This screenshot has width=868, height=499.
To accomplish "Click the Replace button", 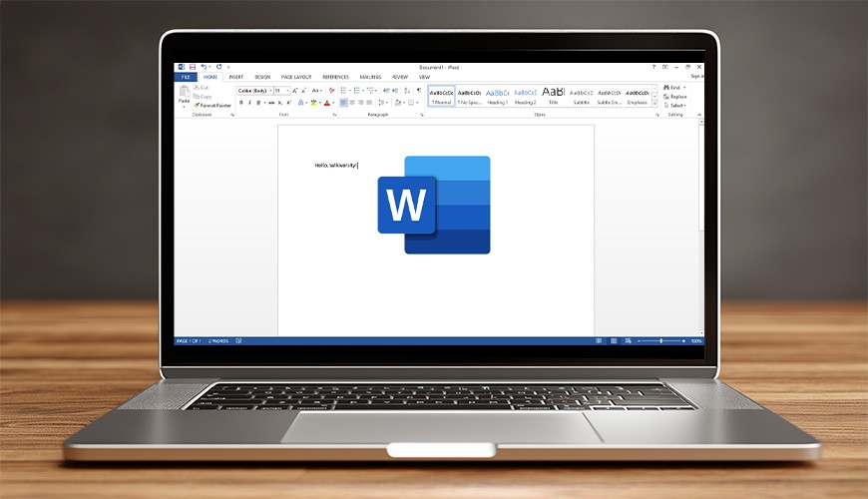I will [x=675, y=97].
